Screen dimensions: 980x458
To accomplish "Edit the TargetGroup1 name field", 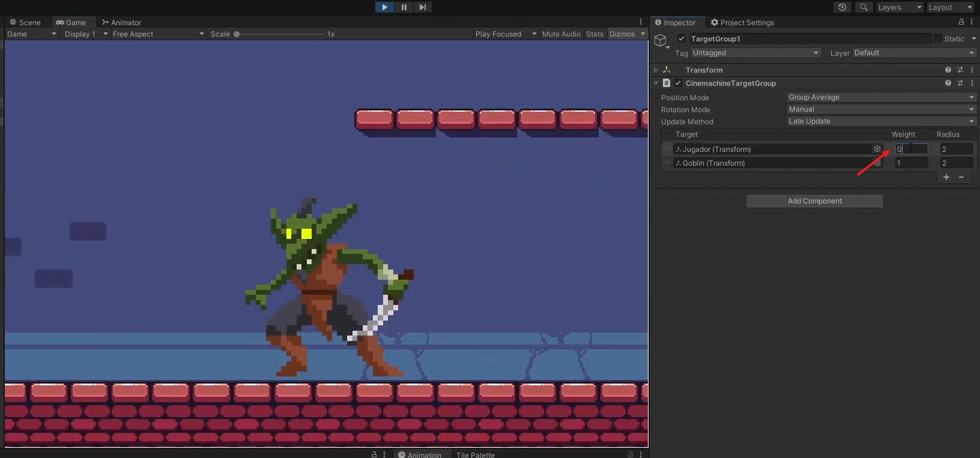I will 809,38.
